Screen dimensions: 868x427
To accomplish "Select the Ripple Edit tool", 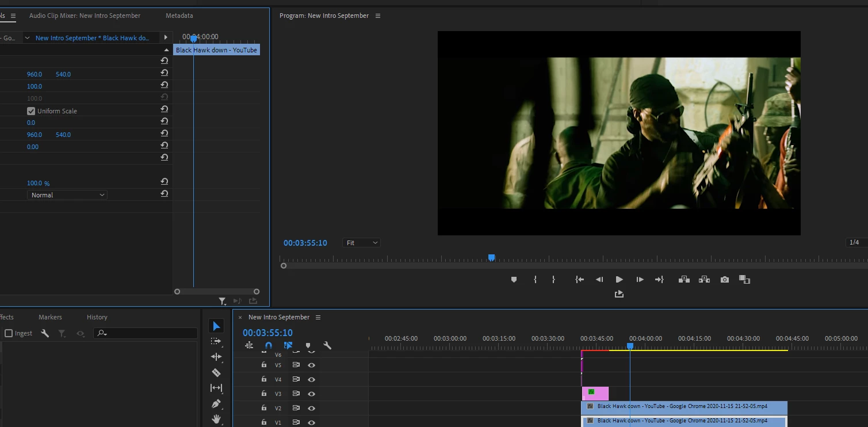I will pyautogui.click(x=216, y=357).
